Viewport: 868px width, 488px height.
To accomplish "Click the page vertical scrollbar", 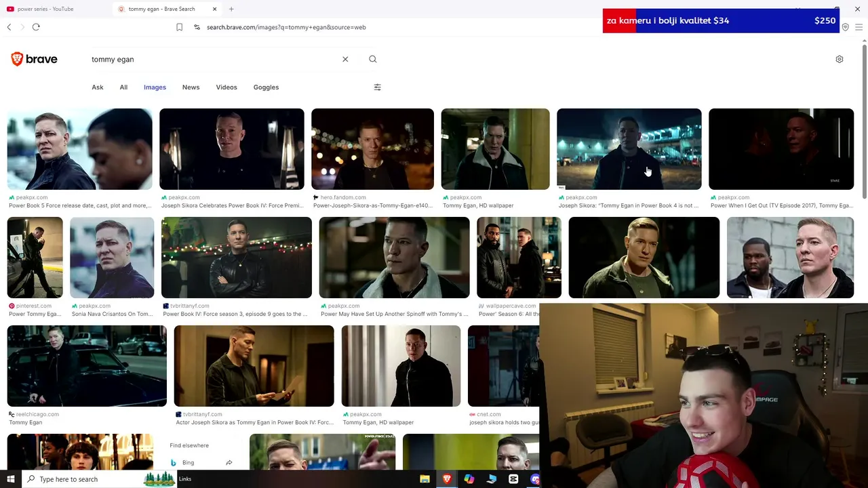I will (865, 122).
